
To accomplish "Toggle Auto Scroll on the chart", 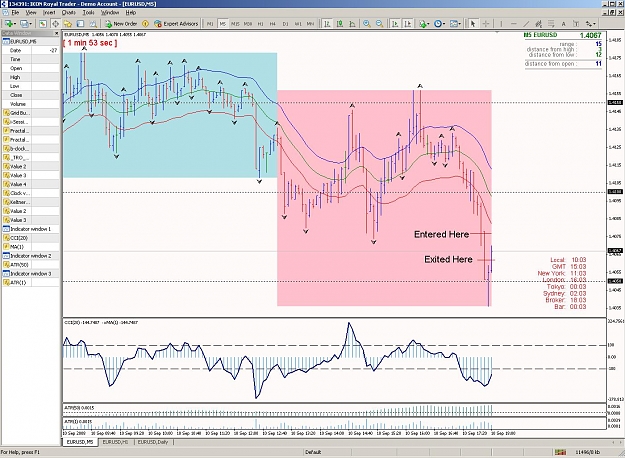I will point(395,24).
